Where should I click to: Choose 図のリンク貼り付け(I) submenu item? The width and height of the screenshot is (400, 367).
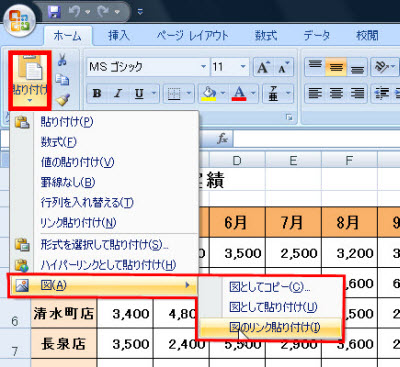click(x=270, y=327)
